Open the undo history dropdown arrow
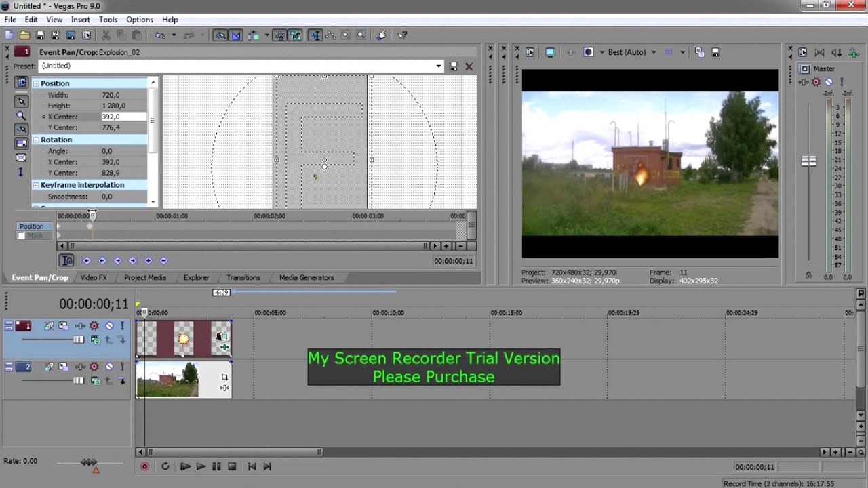The image size is (868, 488). click(174, 35)
